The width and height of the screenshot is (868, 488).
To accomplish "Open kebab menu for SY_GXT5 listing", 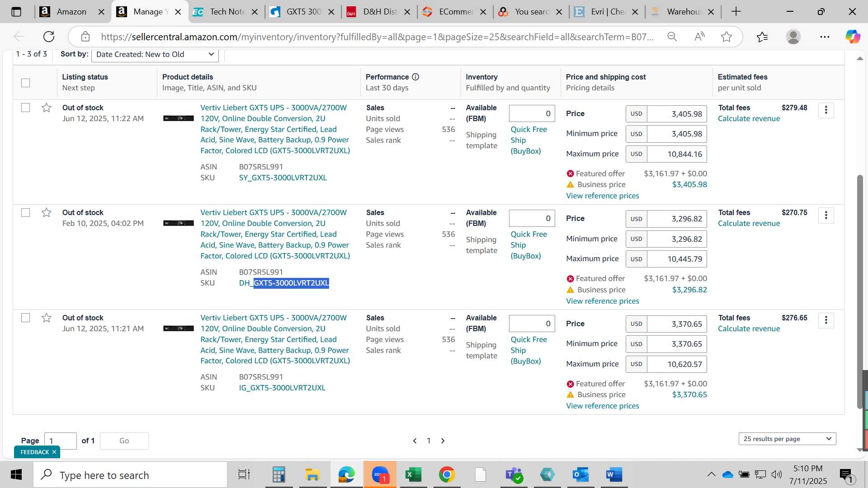I will point(826,110).
